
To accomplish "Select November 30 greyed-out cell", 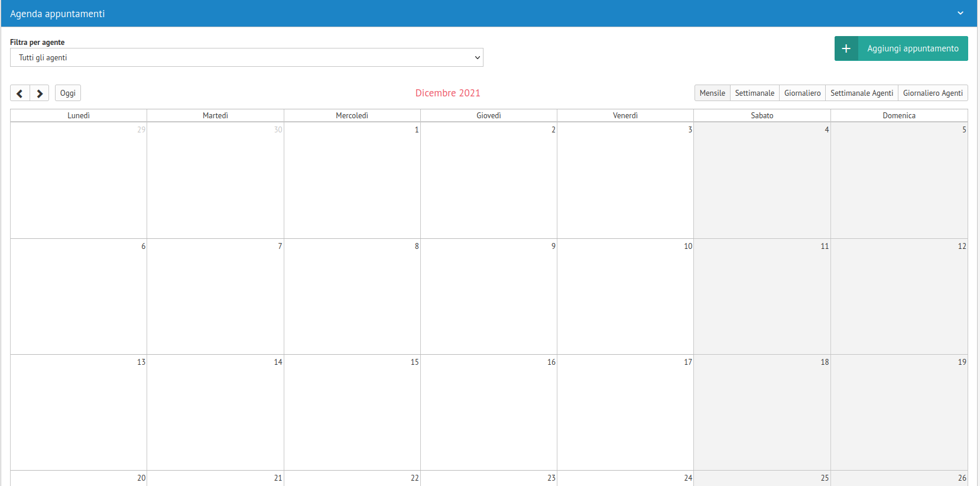I will (215, 180).
